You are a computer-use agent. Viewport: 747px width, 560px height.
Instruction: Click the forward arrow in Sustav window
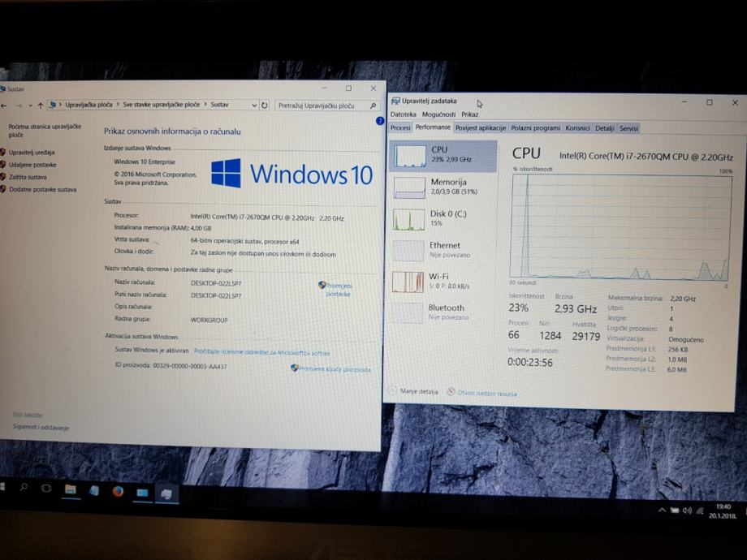[x=19, y=106]
